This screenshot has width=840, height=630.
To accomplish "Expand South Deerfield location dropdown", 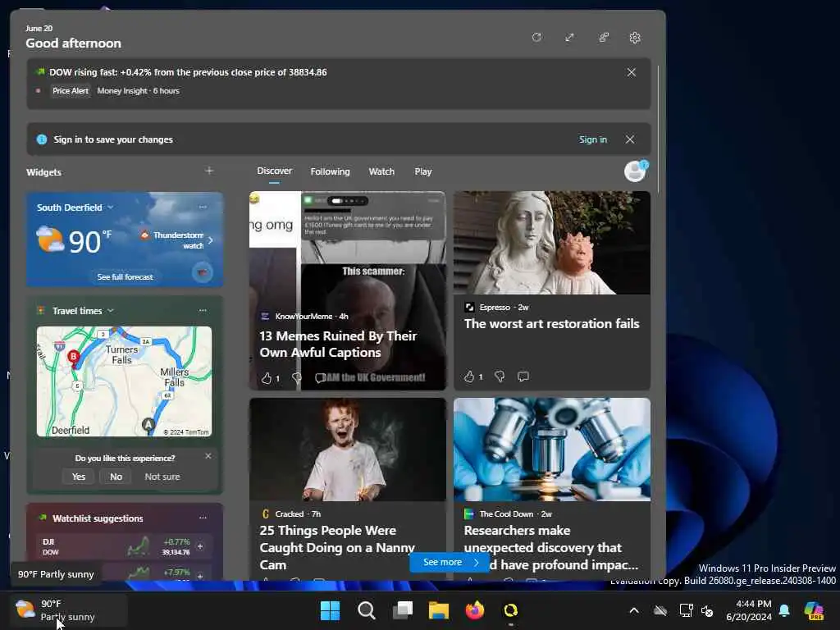I will coord(111,208).
